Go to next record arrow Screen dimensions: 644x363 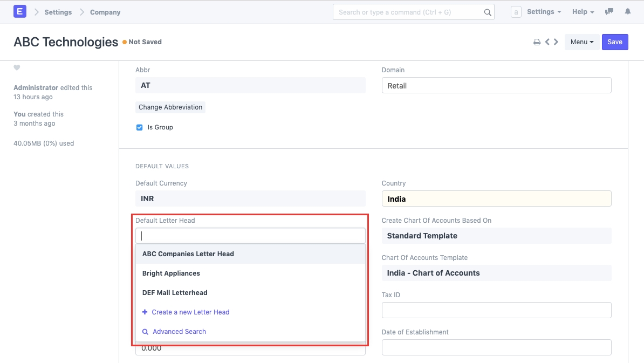[x=556, y=42]
